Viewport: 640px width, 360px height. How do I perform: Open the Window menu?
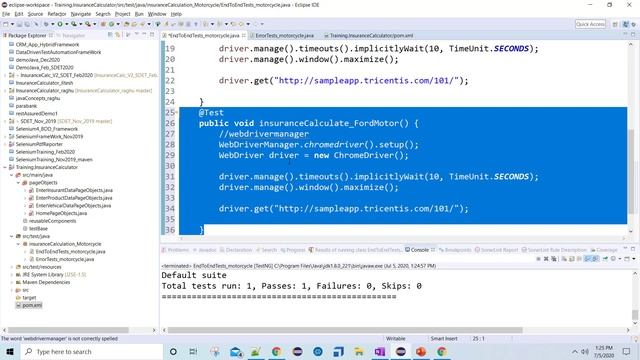(x=157, y=14)
